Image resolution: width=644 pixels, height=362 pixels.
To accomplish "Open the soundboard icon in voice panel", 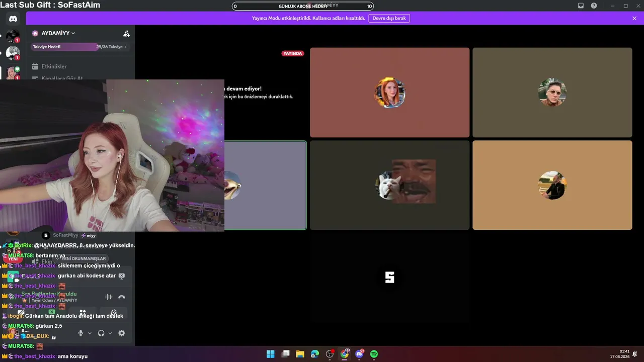I will (x=114, y=313).
